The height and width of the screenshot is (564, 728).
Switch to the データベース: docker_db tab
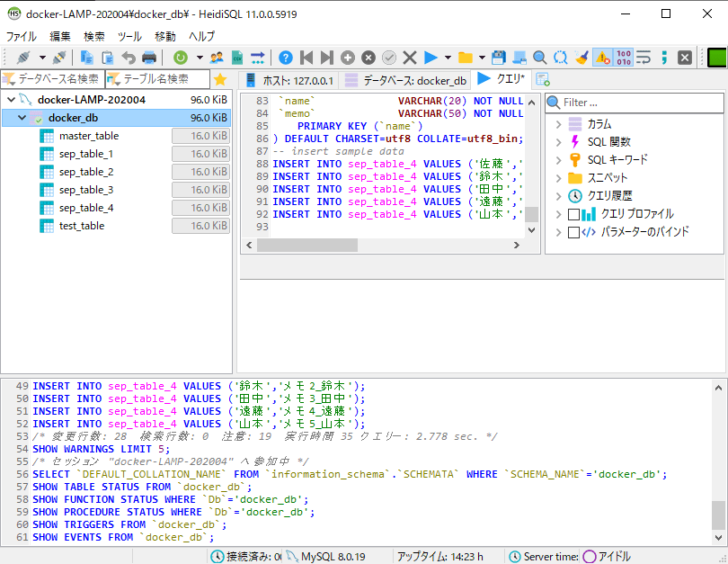coord(405,80)
